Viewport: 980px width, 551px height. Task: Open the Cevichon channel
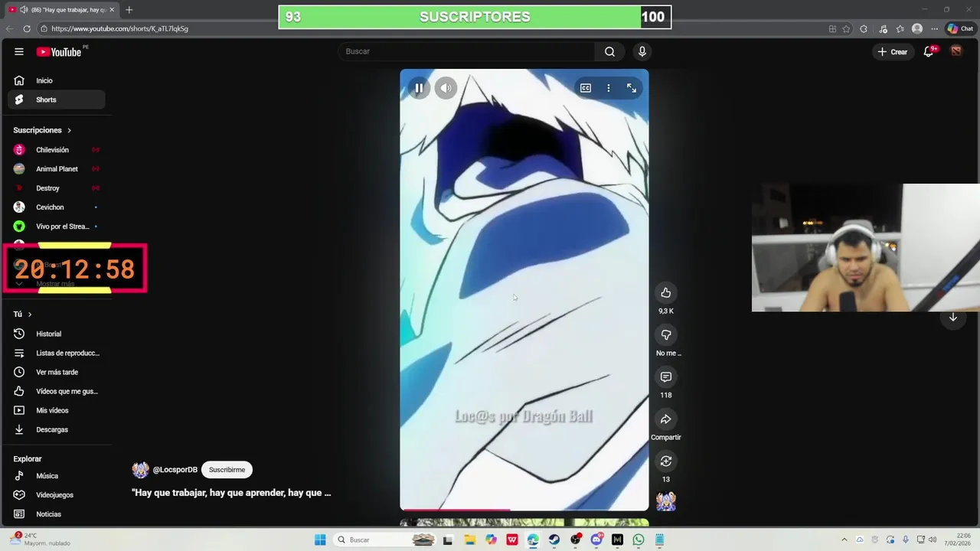(x=57, y=207)
